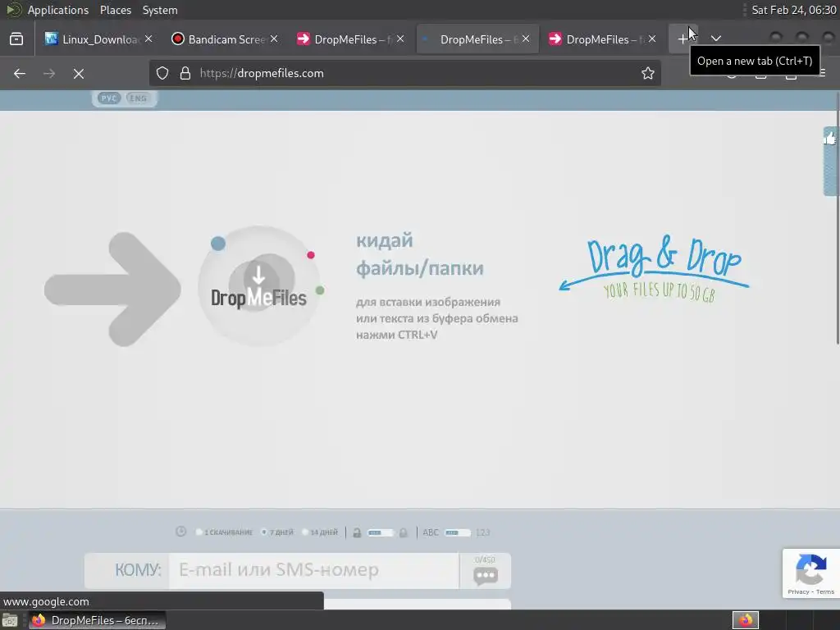Screen dimensions: 840x630
Task: Click the E-mail или SMS-номер field
Action: (314, 571)
